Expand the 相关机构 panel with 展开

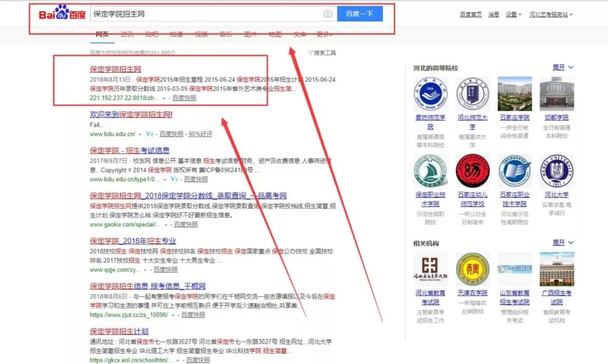[x=562, y=242]
